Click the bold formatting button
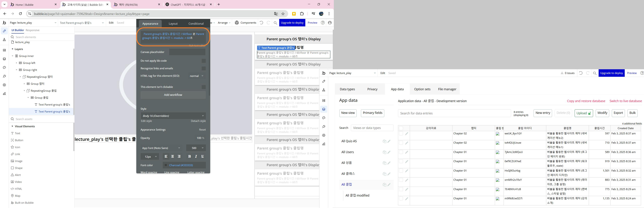644x208 pixels. [189, 157]
